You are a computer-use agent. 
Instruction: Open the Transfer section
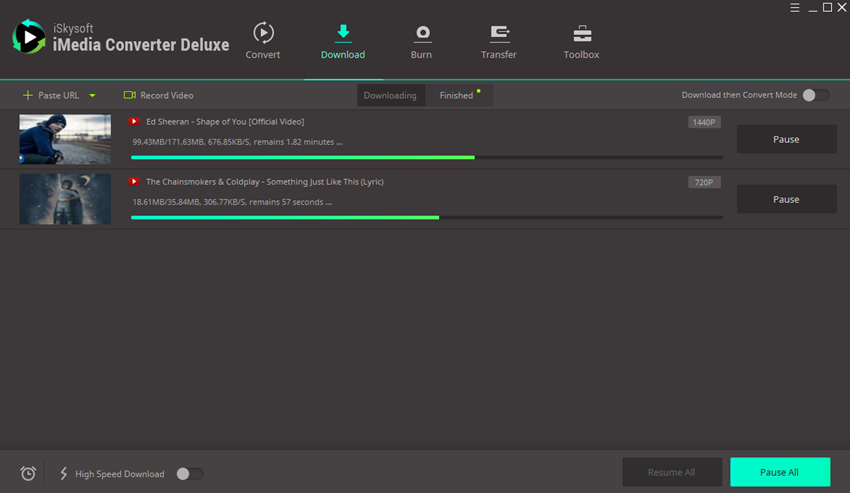pos(499,42)
